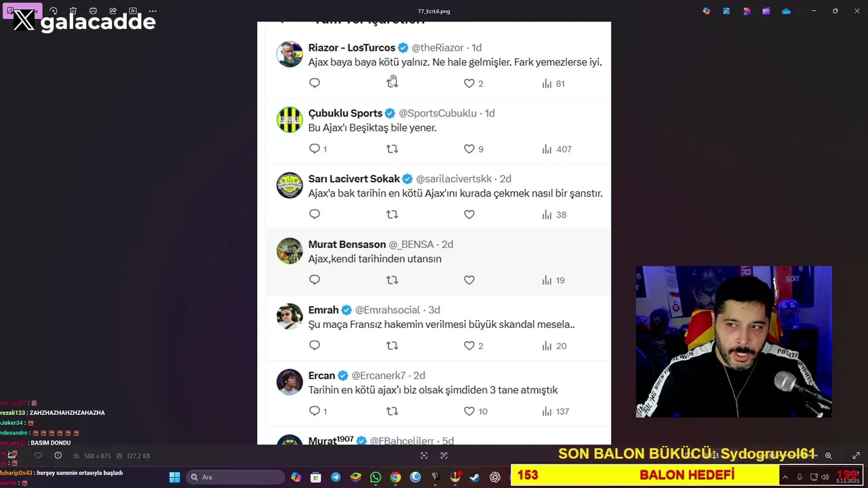Viewport: 868px width, 488px height.
Task: Click the zoom in magnifier icon
Action: tap(828, 455)
